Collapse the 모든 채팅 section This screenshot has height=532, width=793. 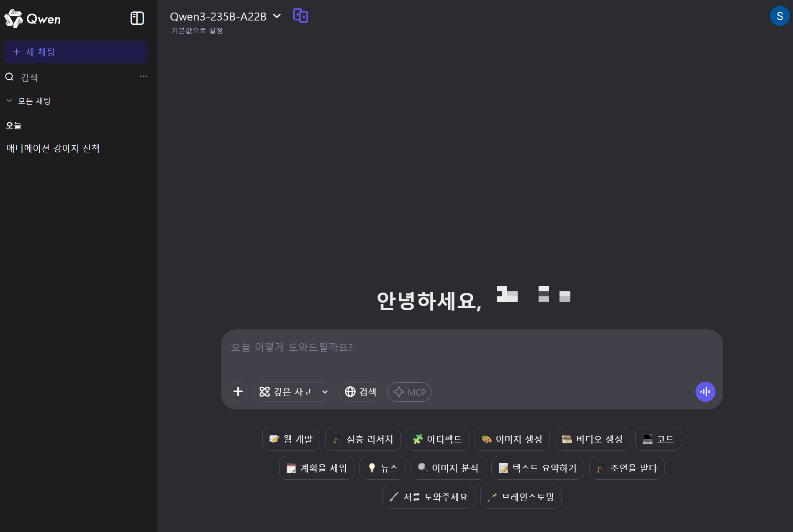[x=28, y=101]
